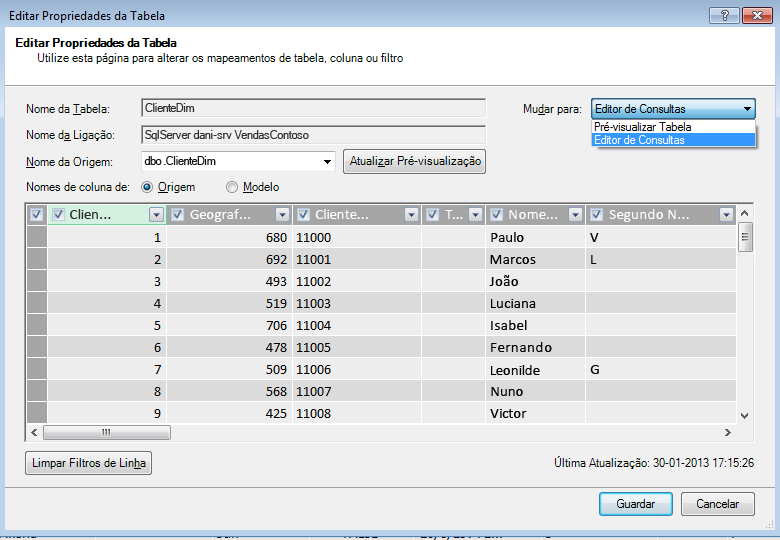Open filter dropdown for T... column
The height and width of the screenshot is (540, 780).
pyautogui.click(x=476, y=215)
